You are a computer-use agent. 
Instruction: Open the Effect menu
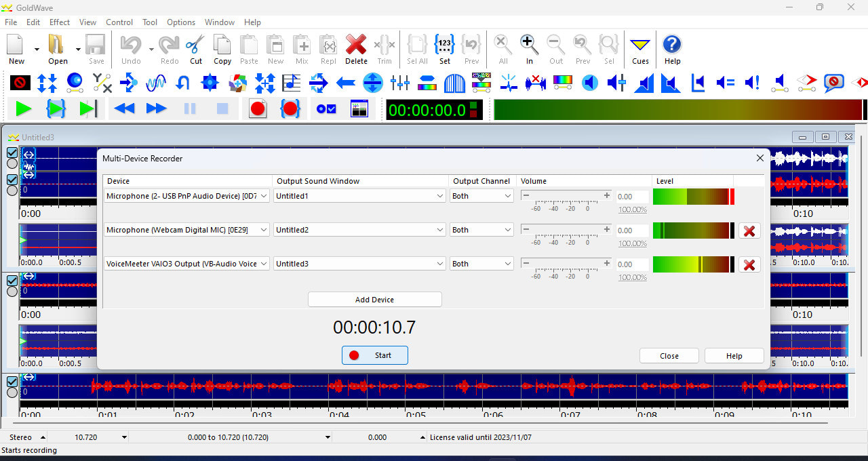(60, 22)
